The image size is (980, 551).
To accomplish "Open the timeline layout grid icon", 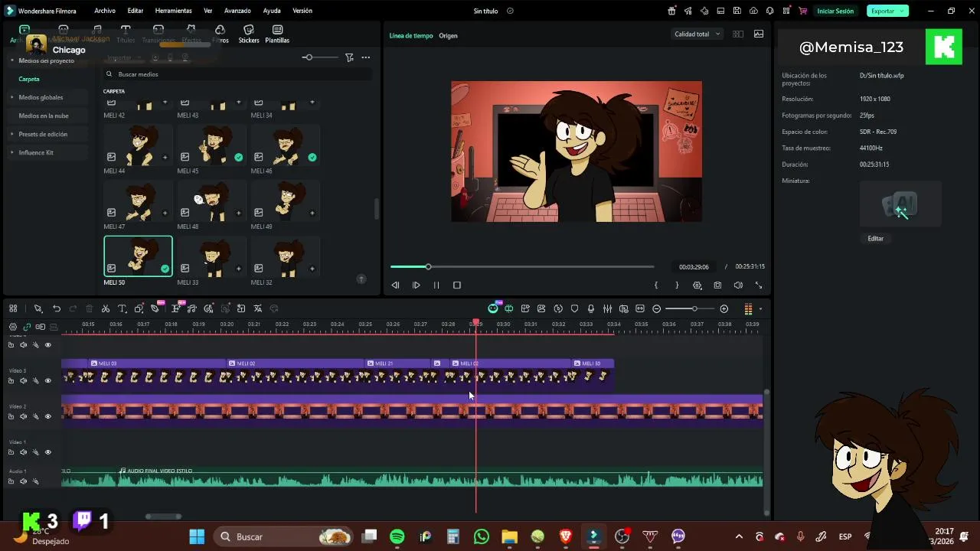I will point(13,308).
